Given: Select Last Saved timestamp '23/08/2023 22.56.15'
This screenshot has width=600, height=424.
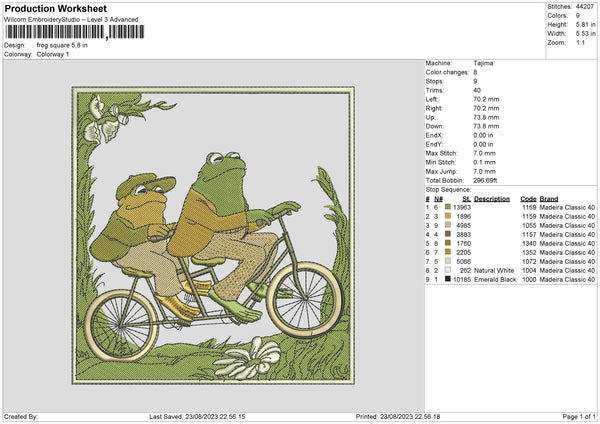Looking at the screenshot, I should pyautogui.click(x=215, y=417).
